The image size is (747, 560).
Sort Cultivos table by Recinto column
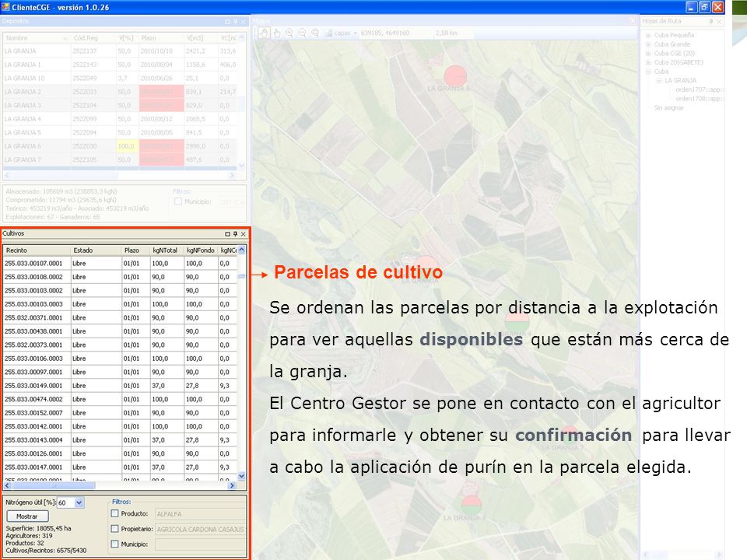click(x=37, y=250)
